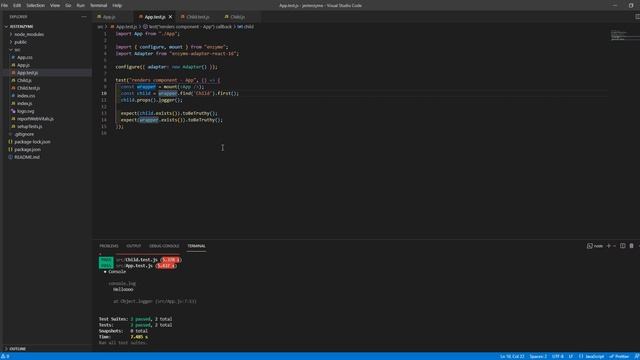The width and height of the screenshot is (640, 360).
Task: Switch to the App.js editor tab
Action: 109,17
